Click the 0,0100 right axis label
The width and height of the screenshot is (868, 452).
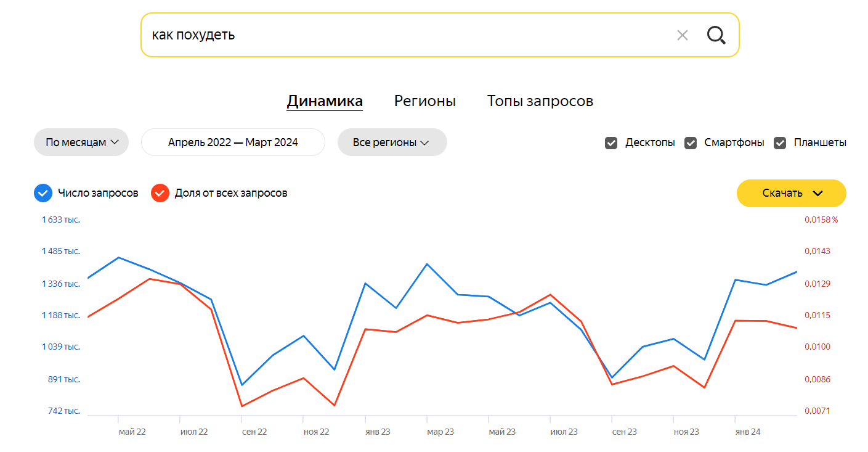click(817, 347)
